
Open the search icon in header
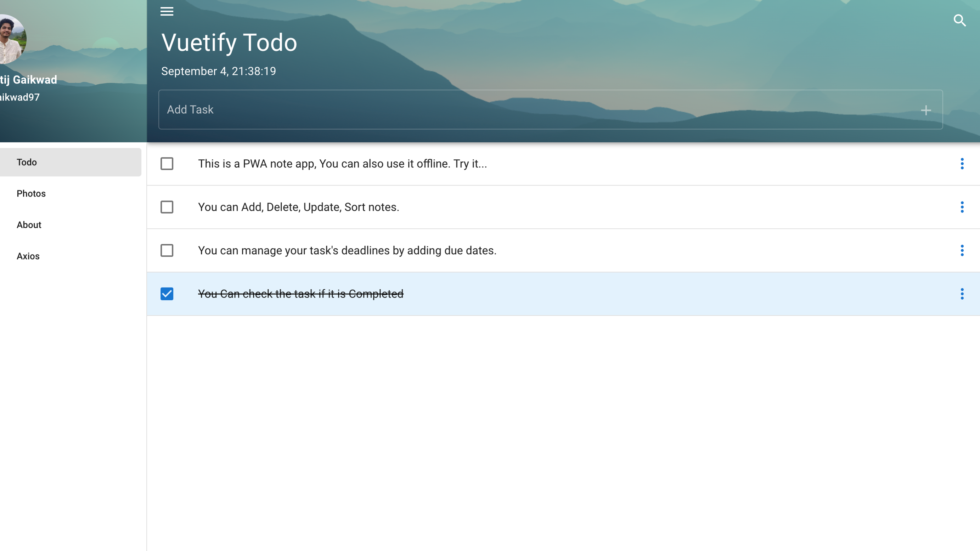point(960,21)
